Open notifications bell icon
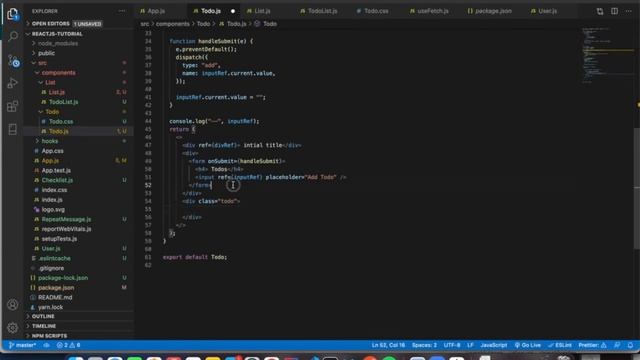Image resolution: width=640 pixels, height=360 pixels. pyautogui.click(x=630, y=345)
